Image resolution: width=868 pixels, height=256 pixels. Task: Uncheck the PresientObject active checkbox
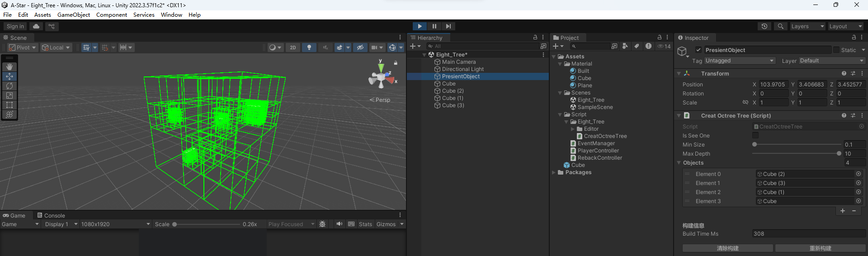click(x=698, y=50)
